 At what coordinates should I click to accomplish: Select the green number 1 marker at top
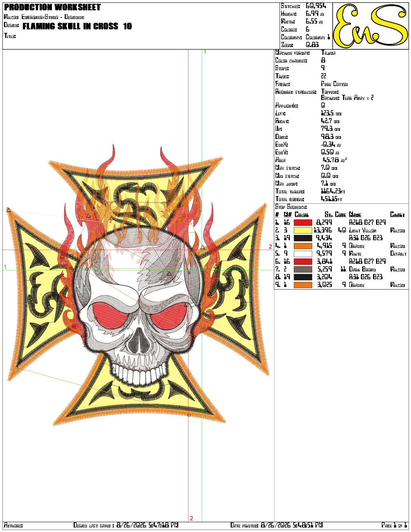tap(205, 52)
